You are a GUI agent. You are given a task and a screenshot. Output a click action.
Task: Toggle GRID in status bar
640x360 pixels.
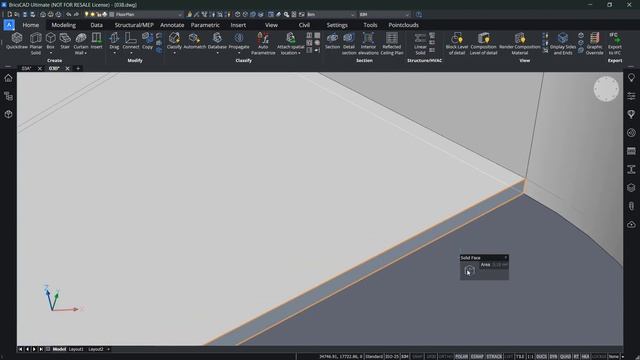pyautogui.click(x=431, y=357)
